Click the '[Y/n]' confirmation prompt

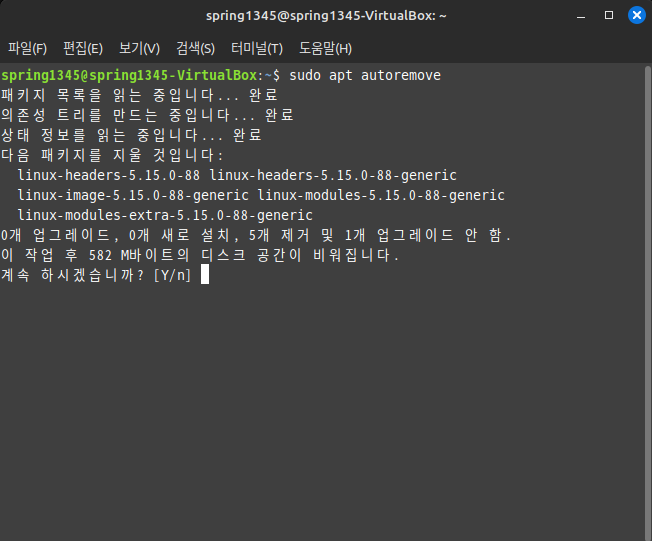click(172, 275)
